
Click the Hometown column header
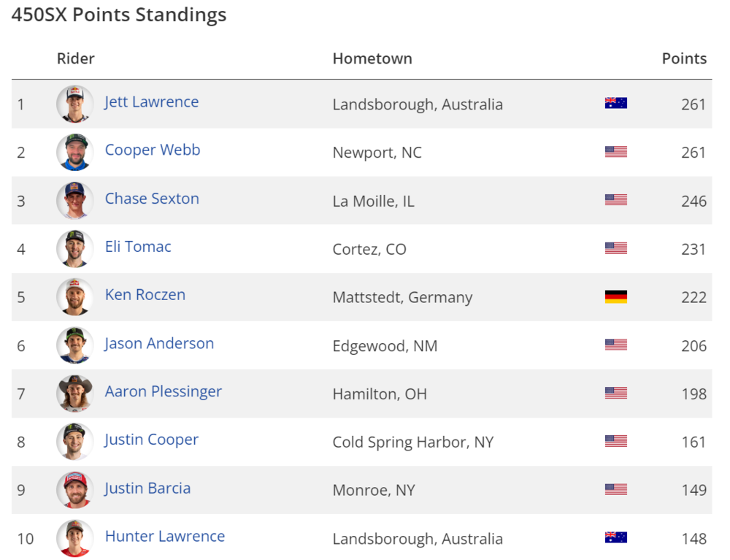tap(372, 58)
